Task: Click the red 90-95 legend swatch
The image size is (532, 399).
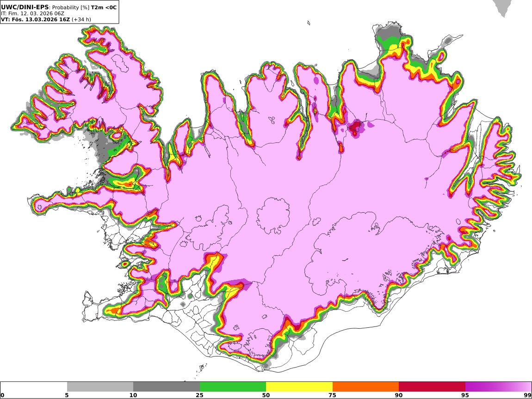Action: 432,387
